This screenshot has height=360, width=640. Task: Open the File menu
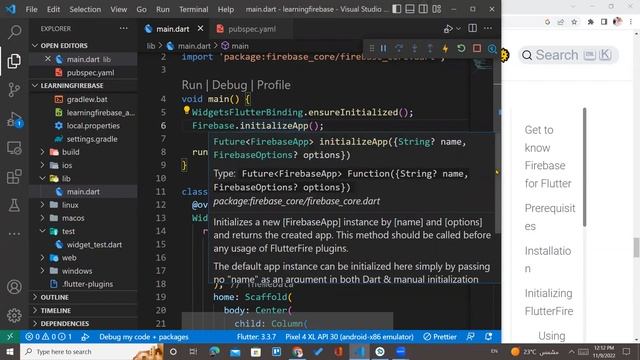[x=31, y=9]
